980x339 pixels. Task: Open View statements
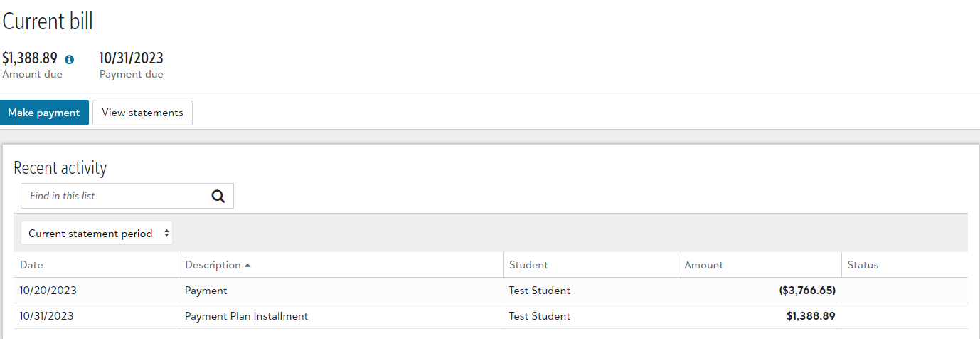[142, 113]
